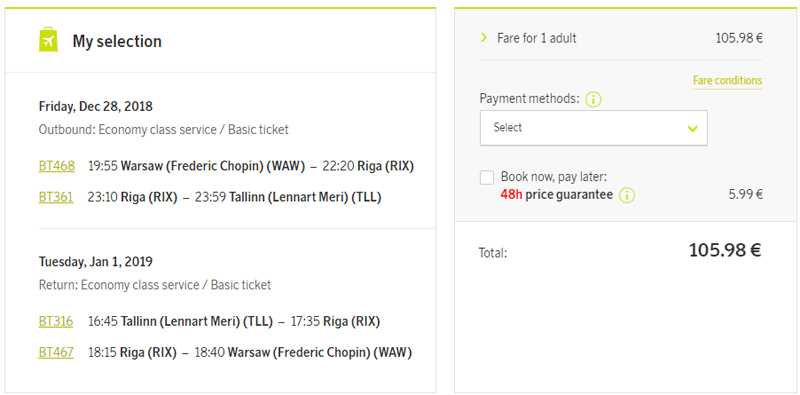Open flight BT468 details link
Screen dimensions: 800x395
pyautogui.click(x=57, y=166)
